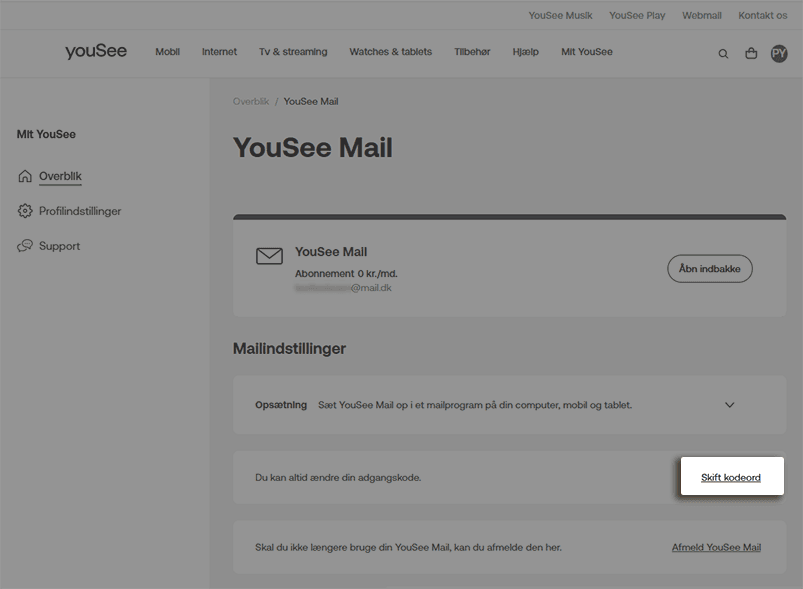Open YouSee Musik from top bar
803x589 pixels.
point(560,15)
